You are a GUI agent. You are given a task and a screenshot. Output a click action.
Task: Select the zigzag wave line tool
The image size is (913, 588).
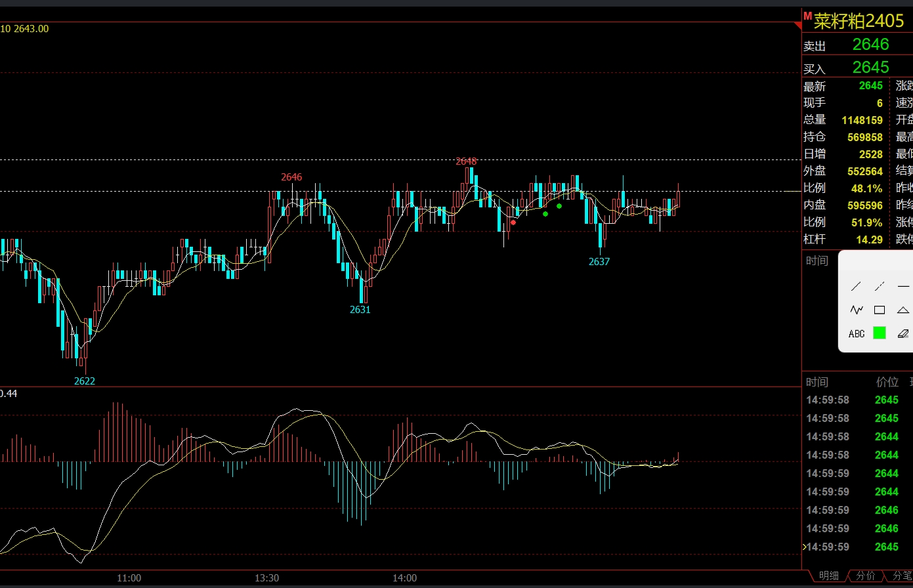click(856, 310)
